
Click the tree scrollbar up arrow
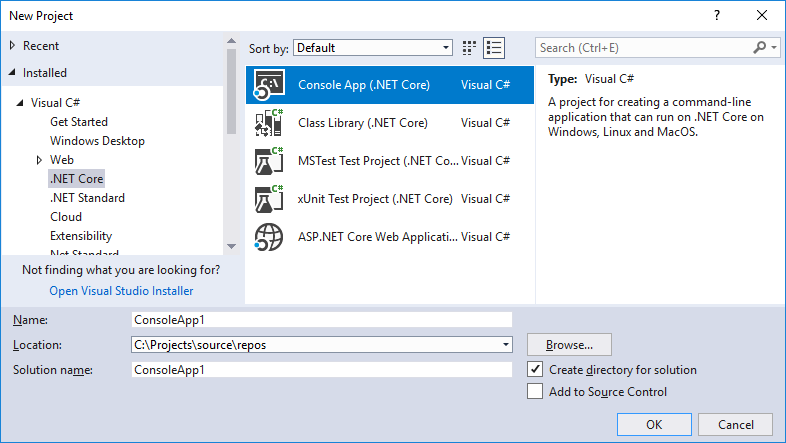pyautogui.click(x=231, y=41)
